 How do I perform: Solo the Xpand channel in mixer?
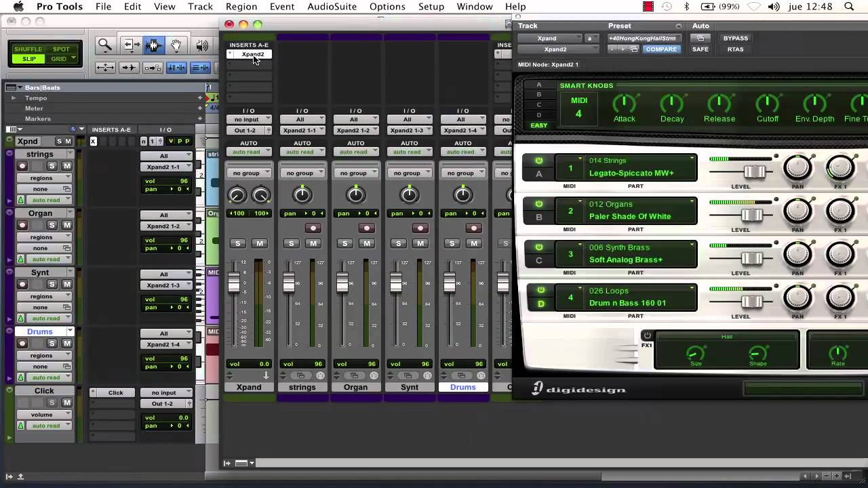pos(237,243)
